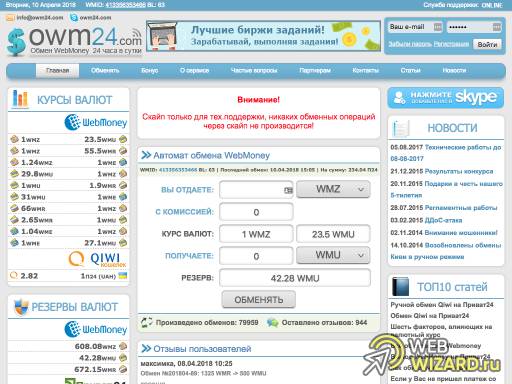This screenshot has height=384, width=512.
Task: Select the 1wmu to 1.9wmr rate row
Action: [x=68, y=185]
